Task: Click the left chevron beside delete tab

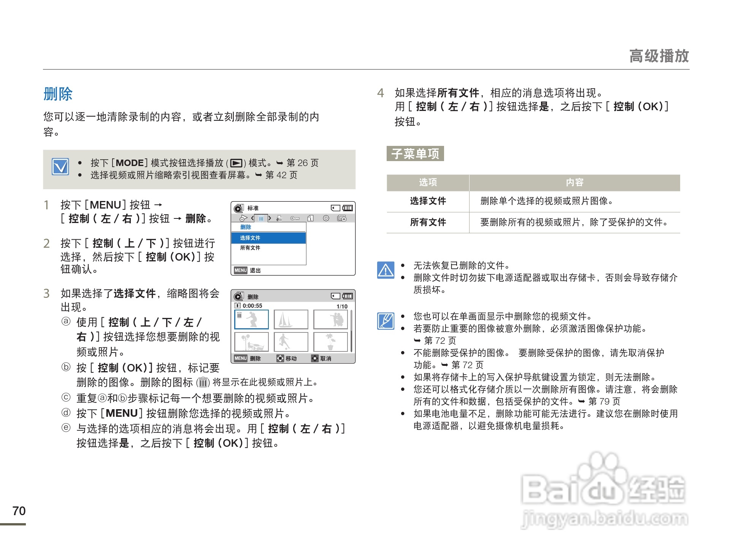Action: (x=252, y=218)
